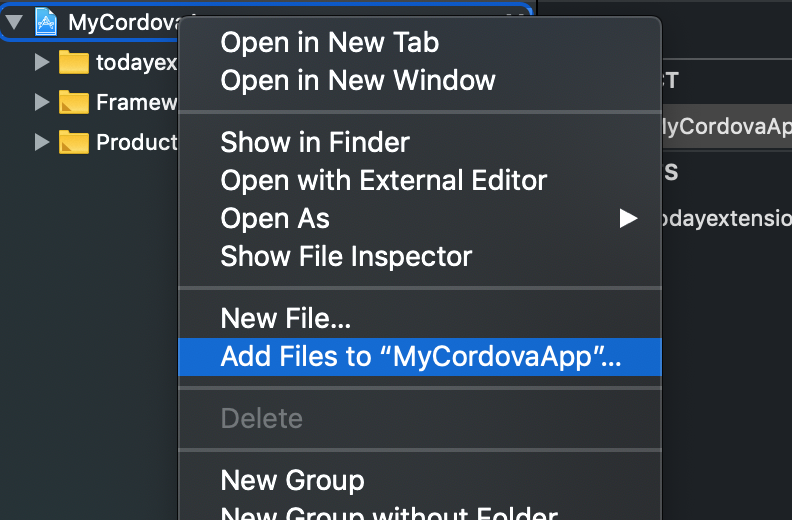Select the todayextension target entry
This screenshot has height=520, width=792.
tap(726, 218)
